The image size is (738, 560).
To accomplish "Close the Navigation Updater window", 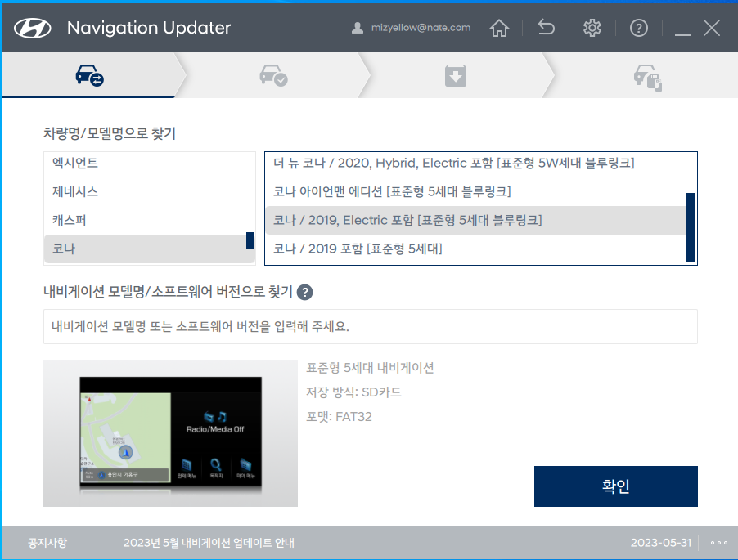I will (x=712, y=28).
